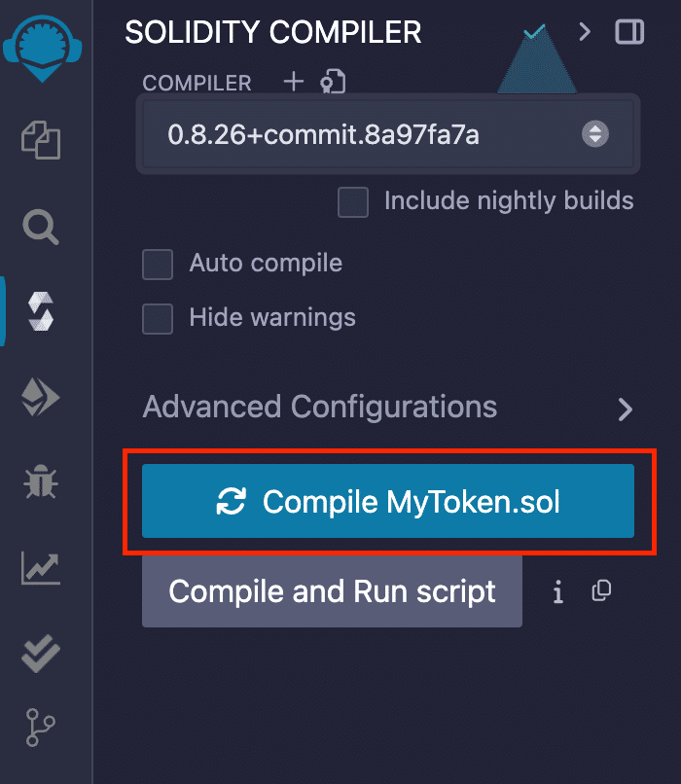Click the SOLIDITY COMPILER panel title

click(273, 32)
